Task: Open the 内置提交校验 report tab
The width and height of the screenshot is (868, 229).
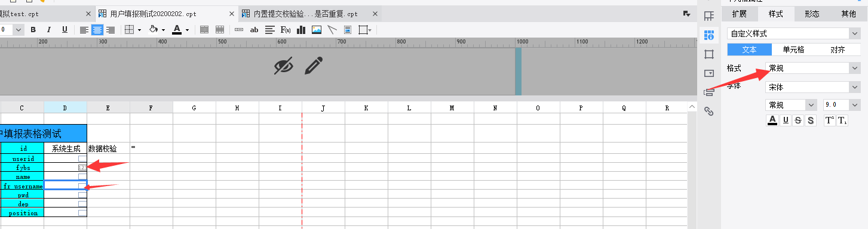Action: tap(305, 13)
